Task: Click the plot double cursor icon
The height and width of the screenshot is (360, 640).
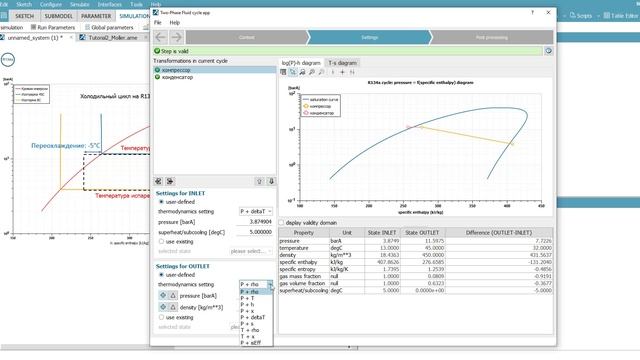Action: tap(352, 72)
